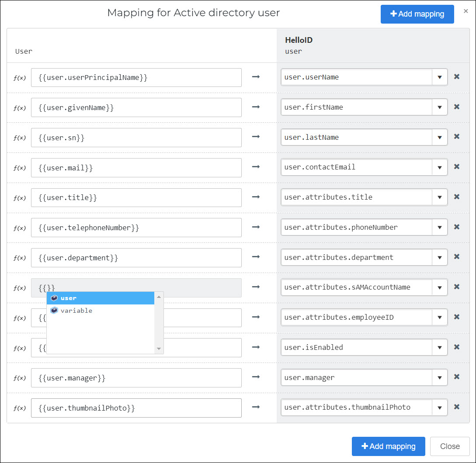Click into the {{user.thumbnailPhoto}} field
Image resolution: width=476 pixels, height=463 pixels.
(136, 408)
